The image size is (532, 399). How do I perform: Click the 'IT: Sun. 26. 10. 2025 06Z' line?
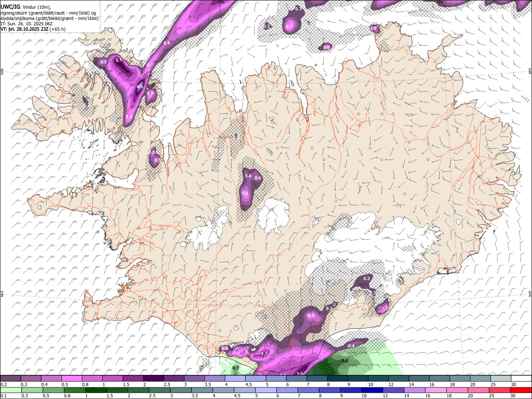click(x=26, y=24)
